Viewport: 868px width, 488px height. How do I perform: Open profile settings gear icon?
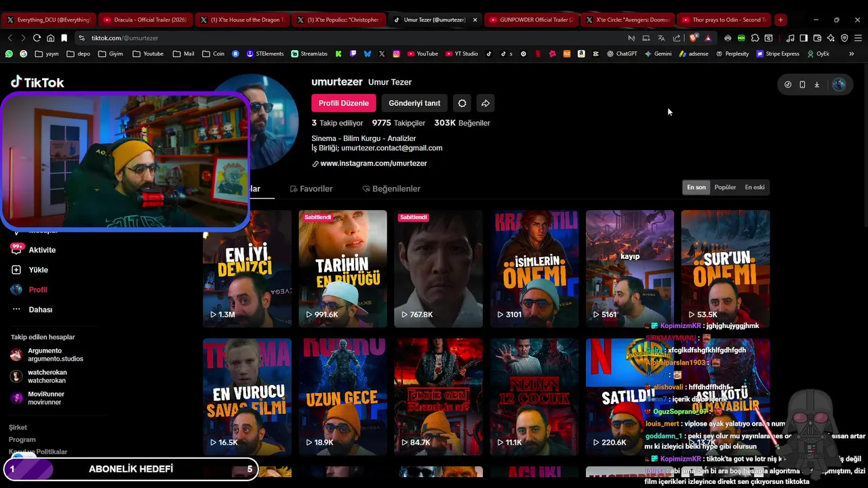click(x=462, y=103)
